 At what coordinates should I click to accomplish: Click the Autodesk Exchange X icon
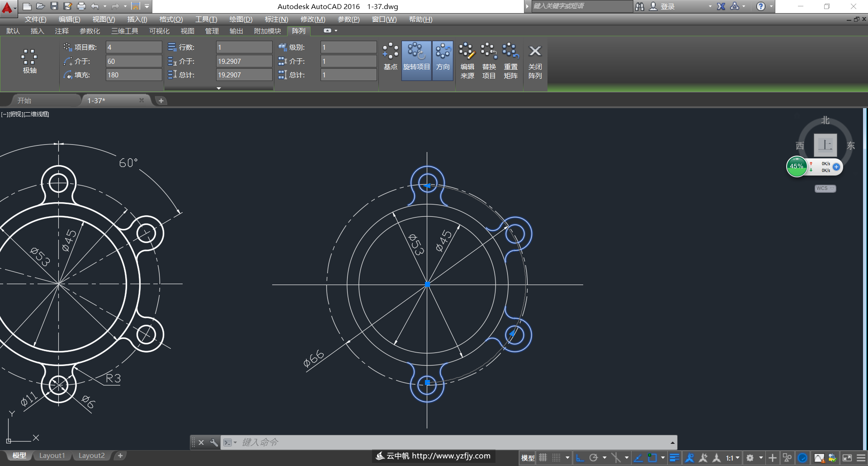(x=721, y=6)
